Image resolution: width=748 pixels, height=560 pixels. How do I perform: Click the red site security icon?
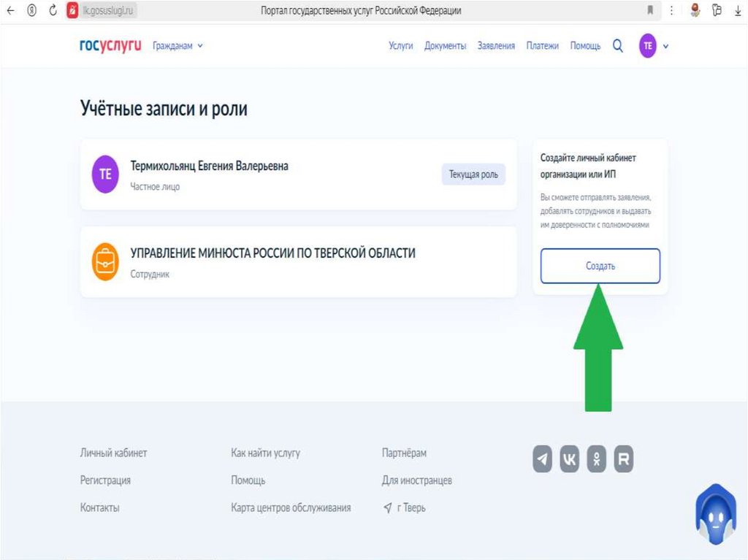point(72,10)
